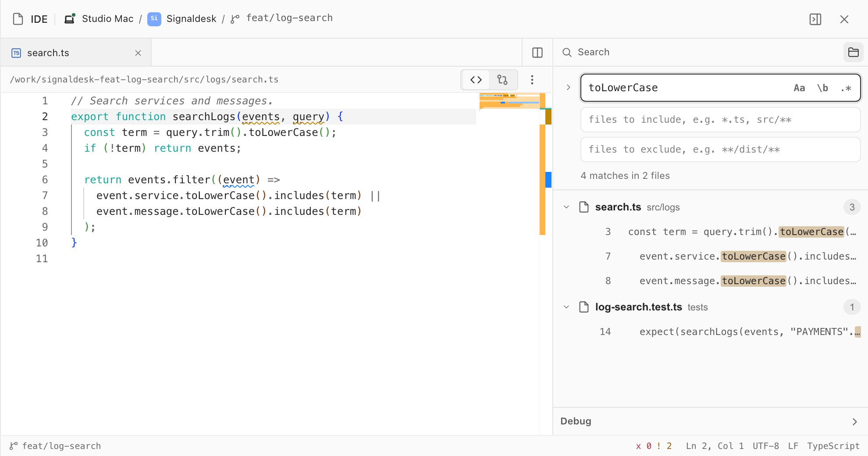
Task: Open log-search.test.ts tests result header
Action: tap(710, 307)
